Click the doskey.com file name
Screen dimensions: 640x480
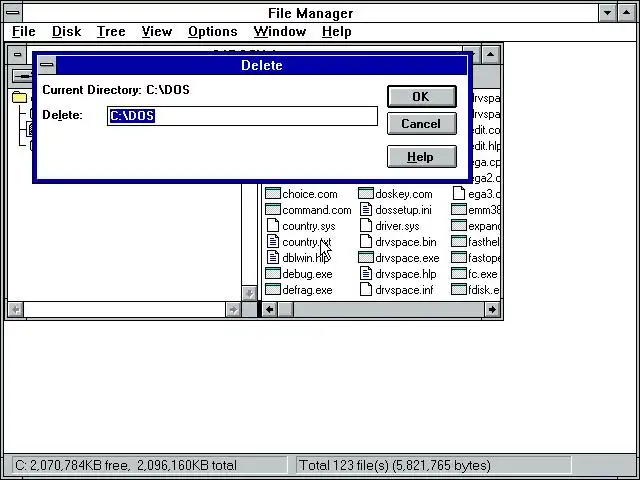pos(404,194)
